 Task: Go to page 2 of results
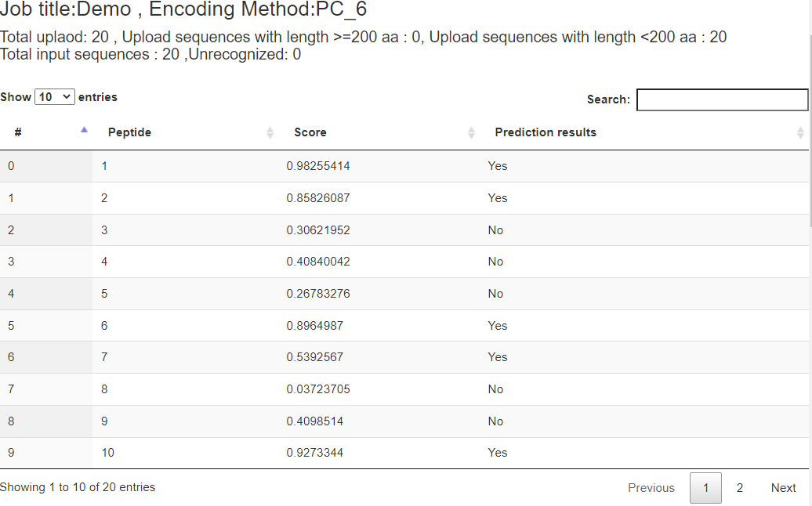[739, 488]
